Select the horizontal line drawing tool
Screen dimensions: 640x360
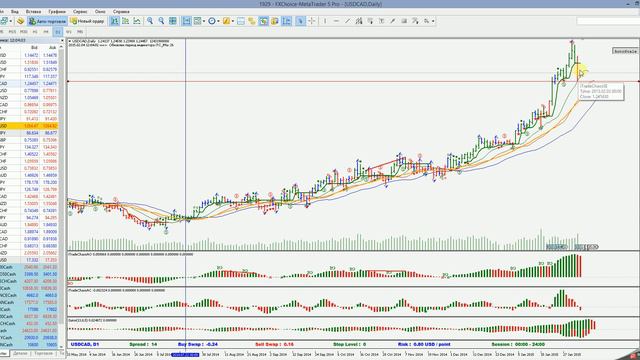pos(336,21)
